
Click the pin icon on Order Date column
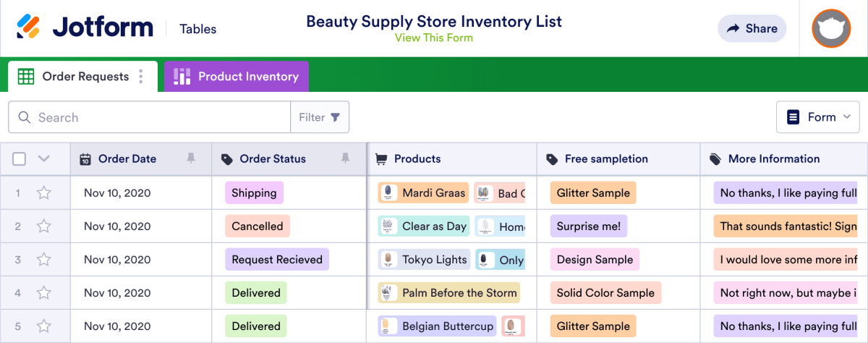(x=191, y=158)
